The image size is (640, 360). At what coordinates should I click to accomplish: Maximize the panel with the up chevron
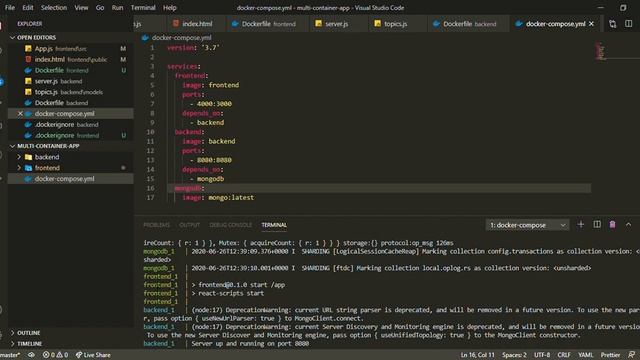coord(629,224)
